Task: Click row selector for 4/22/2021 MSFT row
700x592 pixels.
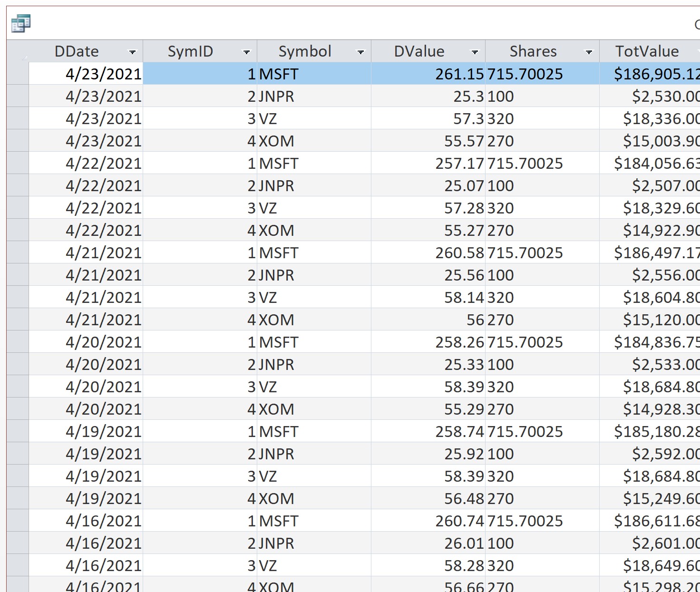Action: point(18,163)
